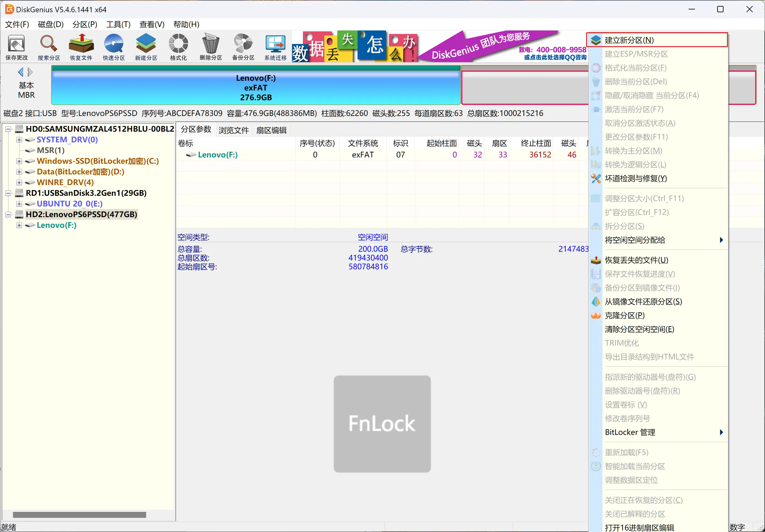This screenshot has width=765, height=532.
Task: Go to previous disk with left arrow
Action: point(21,72)
